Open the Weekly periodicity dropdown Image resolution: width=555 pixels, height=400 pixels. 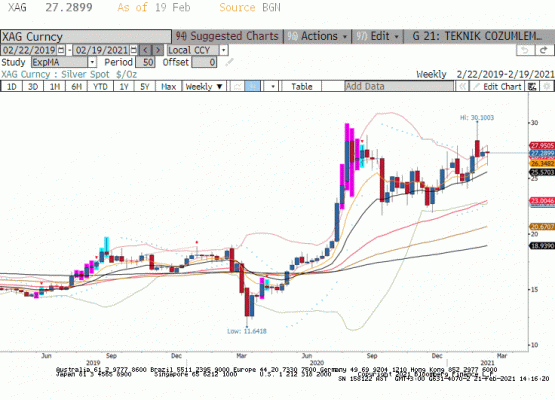204,86
